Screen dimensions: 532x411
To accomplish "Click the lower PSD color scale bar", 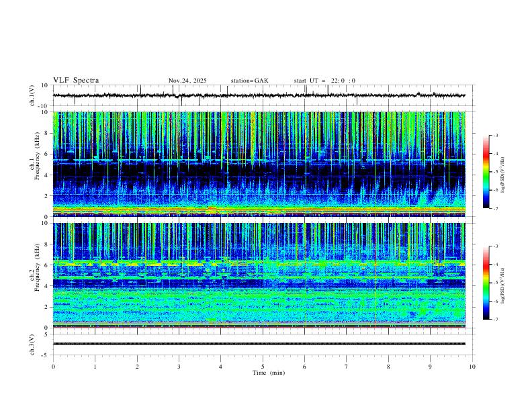I will pyautogui.click(x=486, y=283).
